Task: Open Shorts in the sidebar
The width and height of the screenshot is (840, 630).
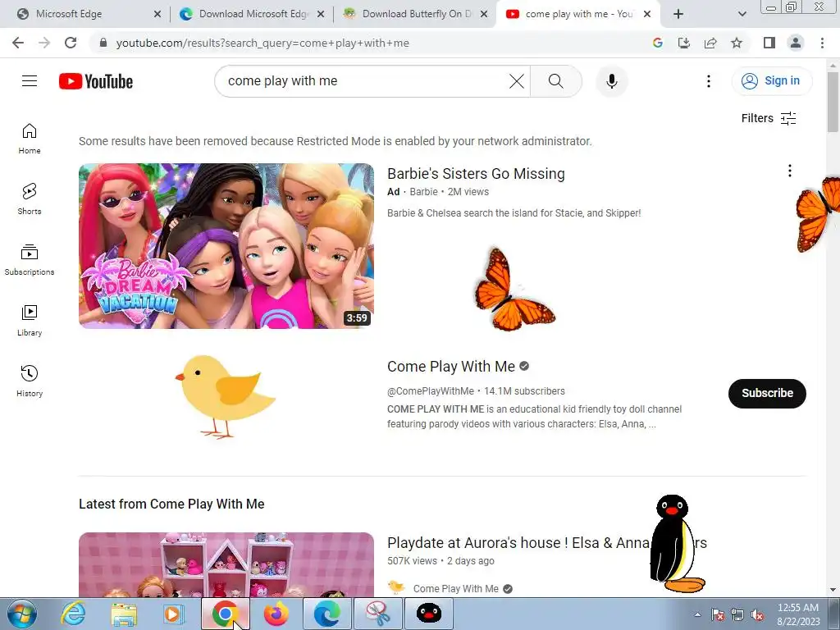Action: click(x=30, y=199)
